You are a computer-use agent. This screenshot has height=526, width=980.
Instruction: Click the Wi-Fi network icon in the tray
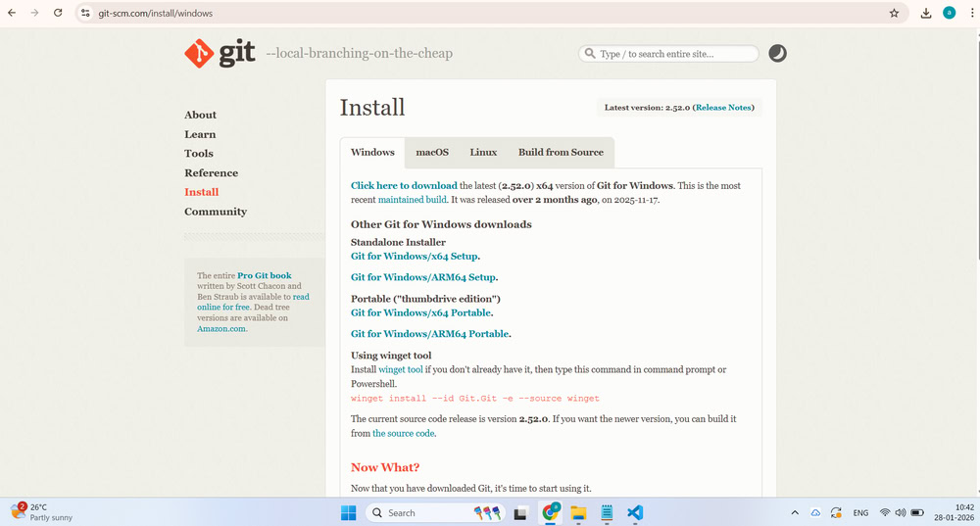click(884, 513)
